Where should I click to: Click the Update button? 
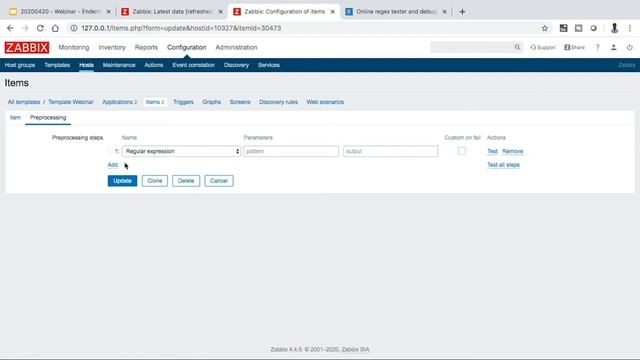point(122,181)
